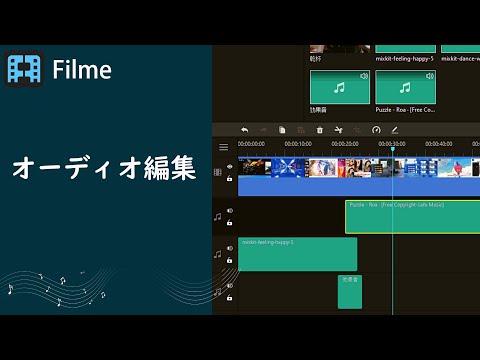
Task: Click the 乾杯 media label text
Action: click(315, 59)
